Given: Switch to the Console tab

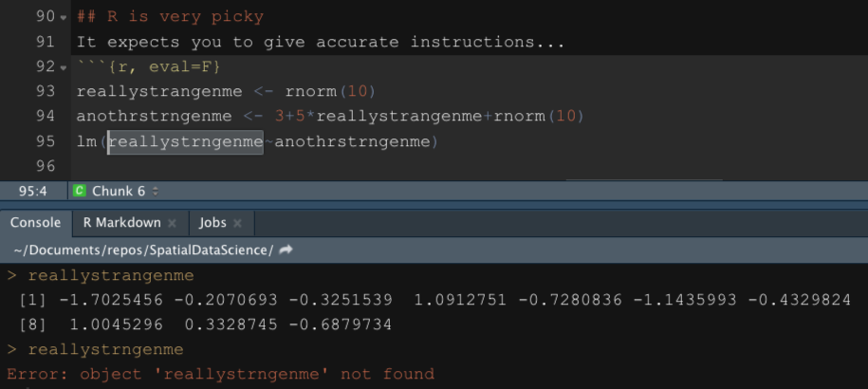Looking at the screenshot, I should (x=35, y=222).
